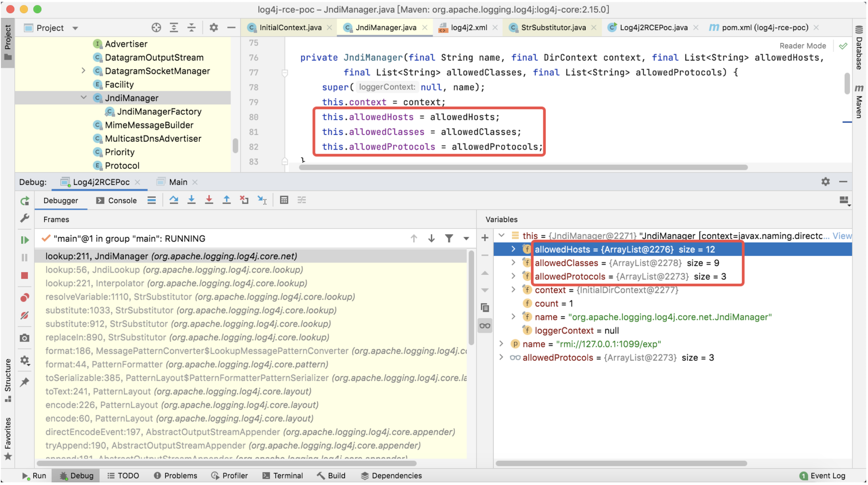868x485 pixels.
Task: Collapse the 'this' variable node
Action: [x=502, y=236]
